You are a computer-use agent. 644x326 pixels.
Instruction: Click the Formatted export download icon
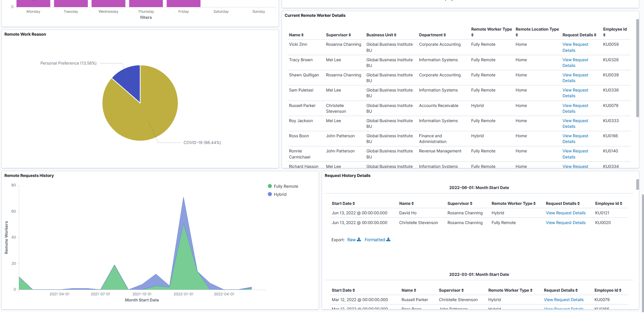(389, 239)
